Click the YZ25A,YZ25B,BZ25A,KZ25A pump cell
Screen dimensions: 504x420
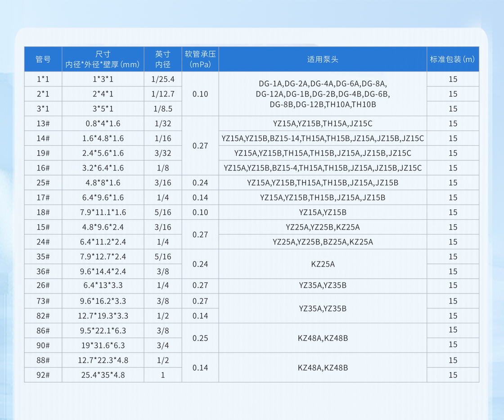pyautogui.click(x=323, y=242)
